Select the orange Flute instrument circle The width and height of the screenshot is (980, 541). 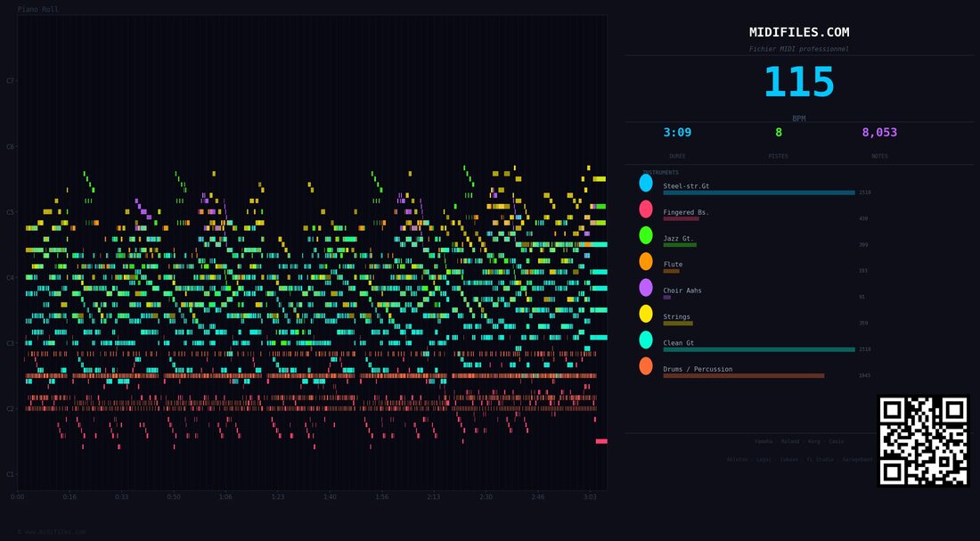tap(646, 261)
